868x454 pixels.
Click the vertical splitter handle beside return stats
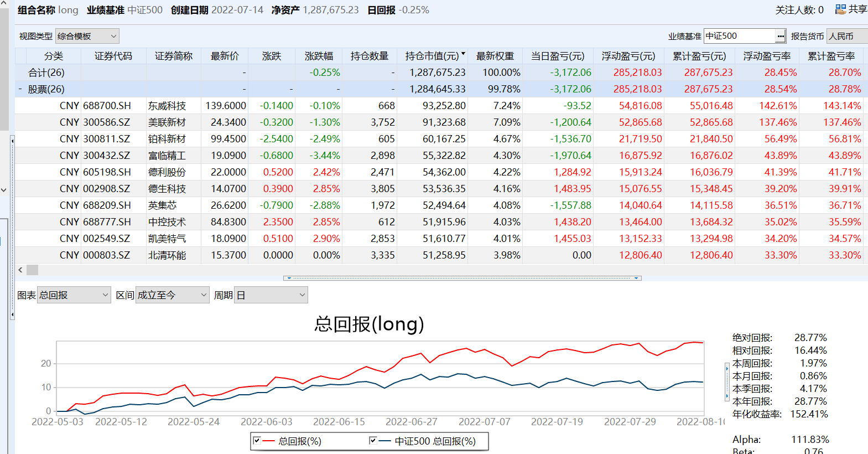[726, 381]
